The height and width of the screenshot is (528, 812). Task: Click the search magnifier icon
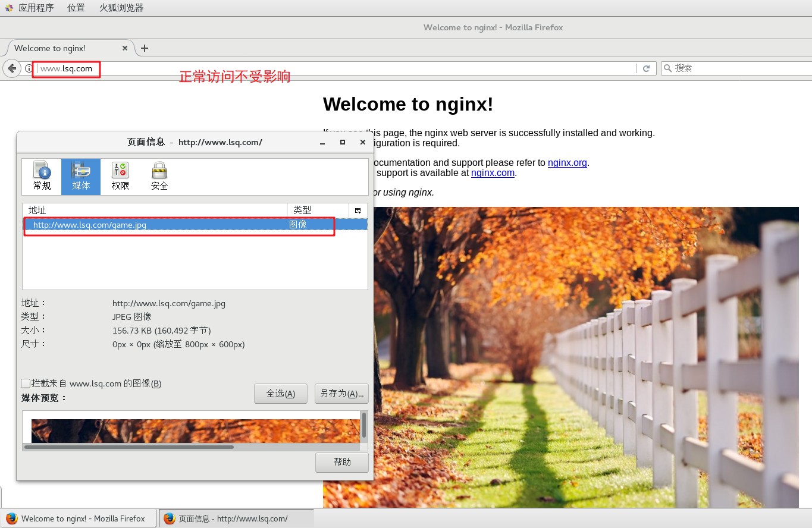668,68
